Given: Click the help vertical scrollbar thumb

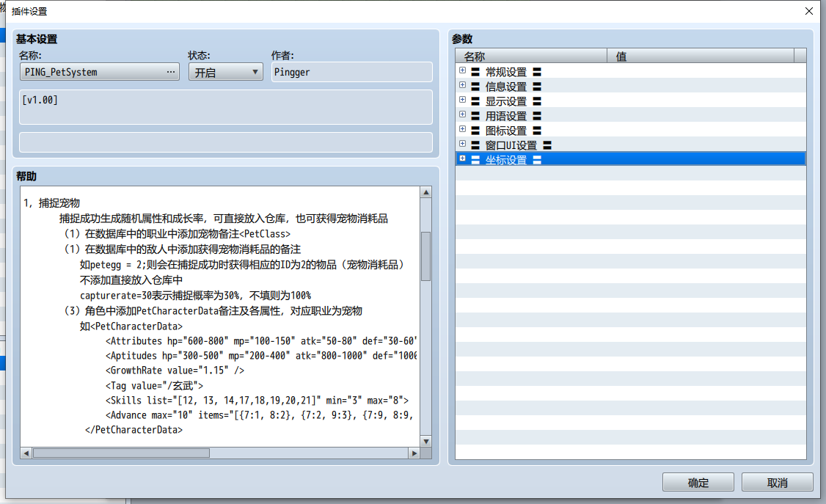Looking at the screenshot, I should [426, 257].
